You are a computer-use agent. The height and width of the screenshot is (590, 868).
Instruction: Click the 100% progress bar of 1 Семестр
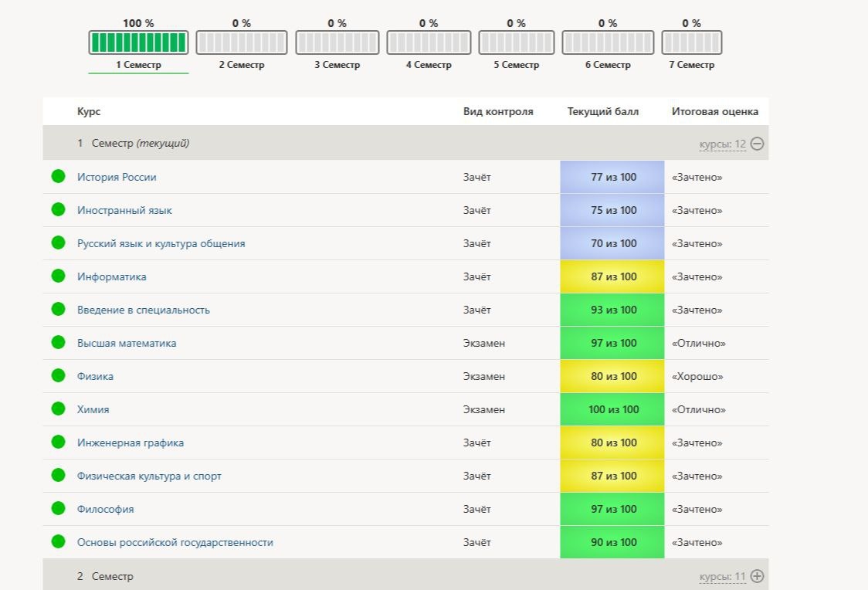138,42
